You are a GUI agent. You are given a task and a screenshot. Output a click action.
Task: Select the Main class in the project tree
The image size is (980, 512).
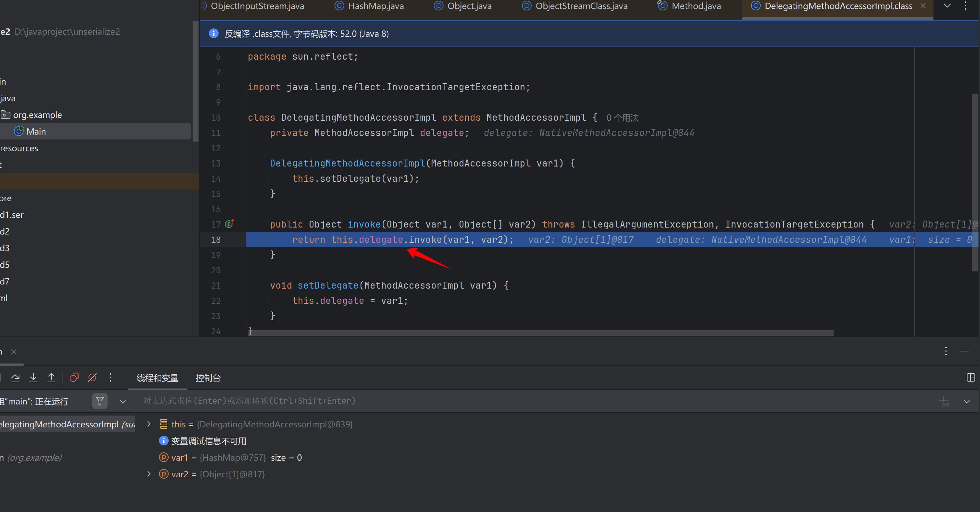coord(36,131)
